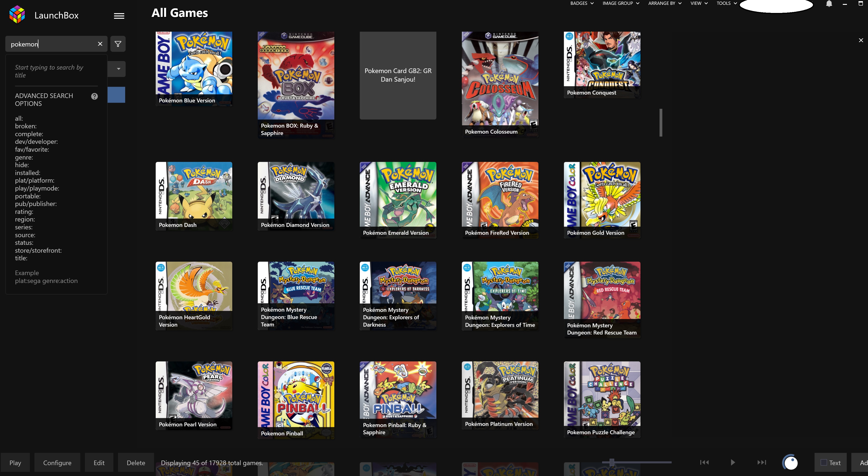Click the Configure button

[57, 463]
